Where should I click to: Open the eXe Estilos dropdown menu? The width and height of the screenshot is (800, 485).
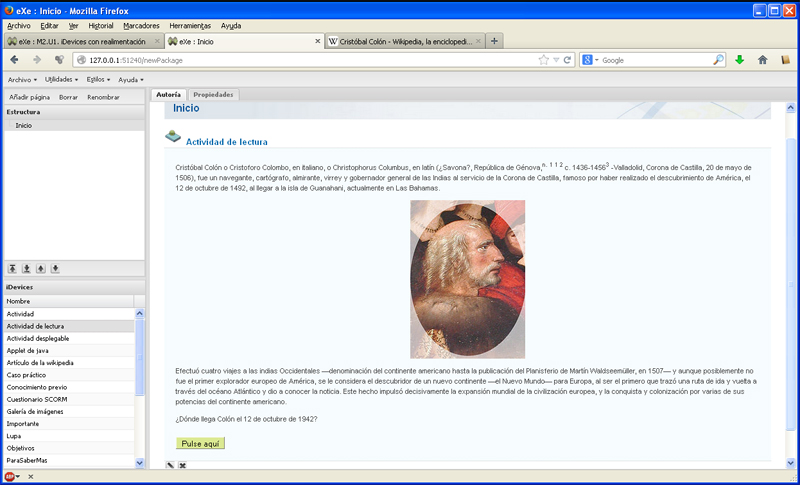[x=98, y=80]
